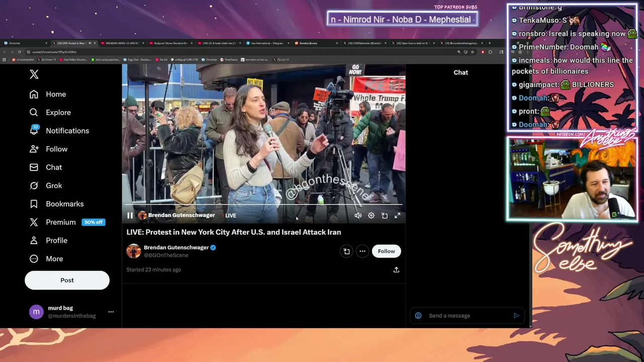Image resolution: width=644 pixels, height=362 pixels.
Task: Open the @BGOnTheScene handle link
Action: (166, 255)
